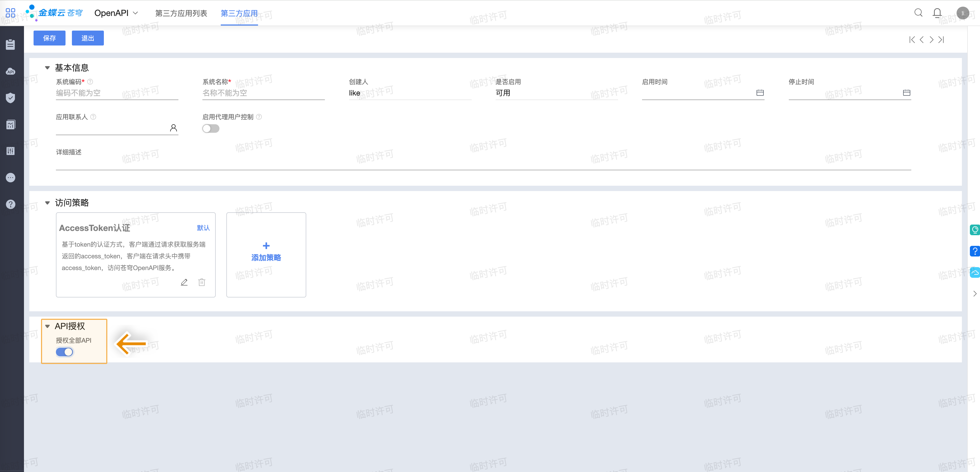Open the OpenAPI dropdown menu

(x=116, y=13)
